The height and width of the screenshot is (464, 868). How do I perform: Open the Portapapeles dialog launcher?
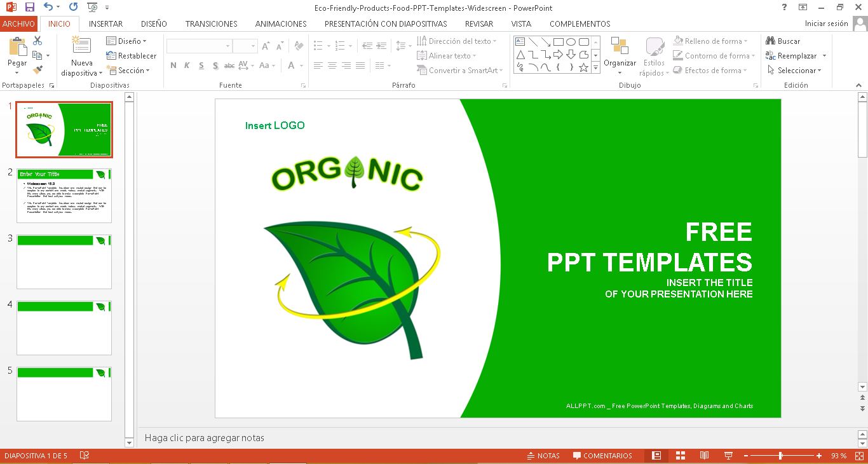pyautogui.click(x=52, y=85)
